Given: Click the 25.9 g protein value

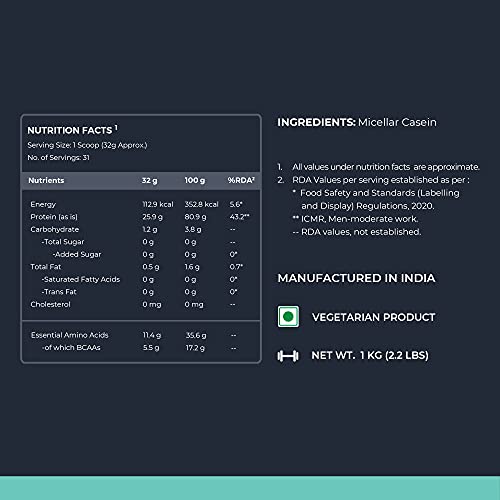Looking at the screenshot, I should (152, 217).
